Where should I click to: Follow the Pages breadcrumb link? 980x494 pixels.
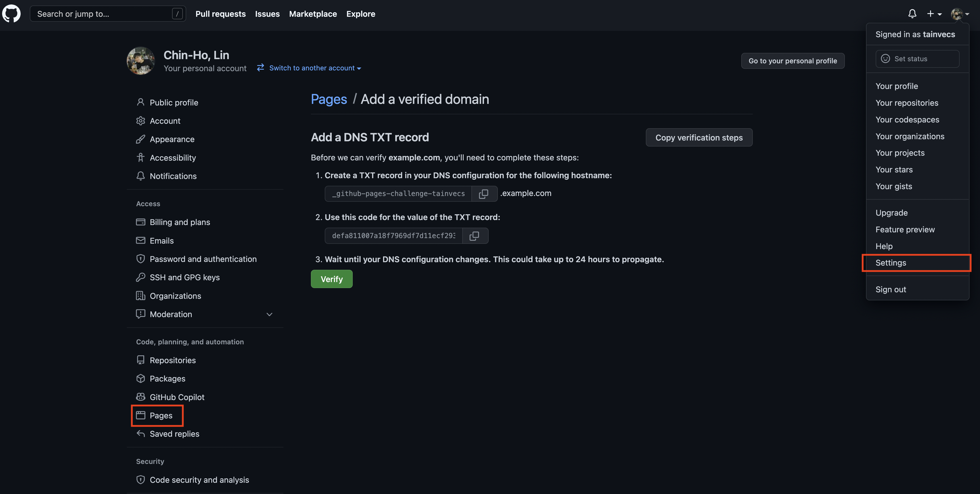(329, 99)
